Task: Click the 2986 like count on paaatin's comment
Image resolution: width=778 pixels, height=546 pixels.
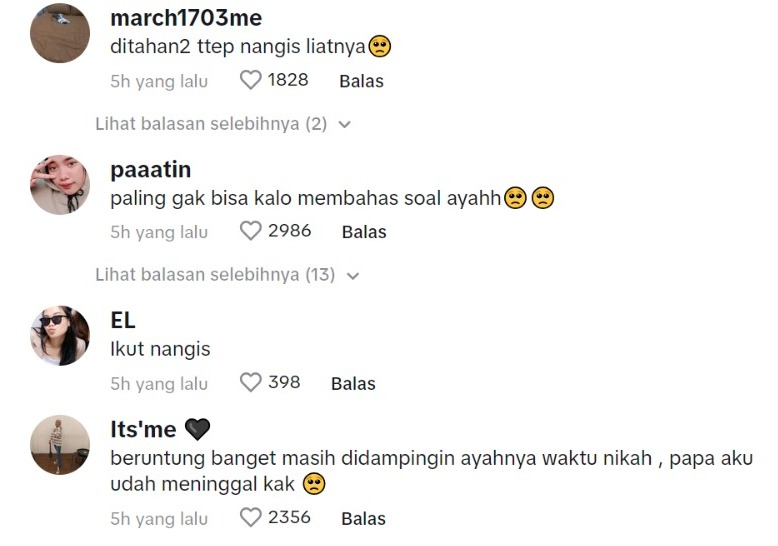Action: [289, 231]
